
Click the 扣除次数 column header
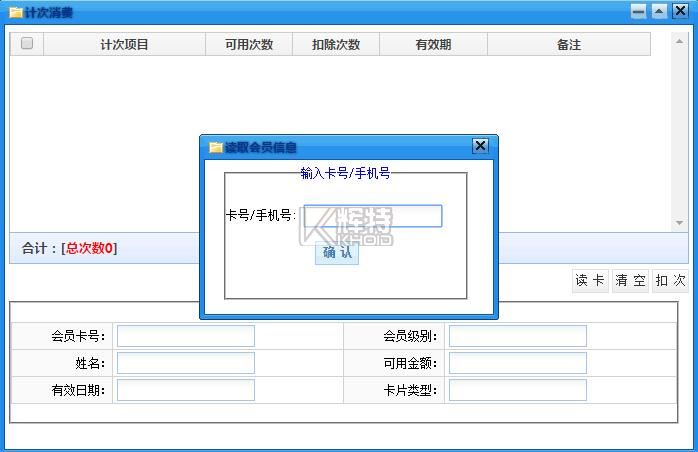click(x=336, y=45)
